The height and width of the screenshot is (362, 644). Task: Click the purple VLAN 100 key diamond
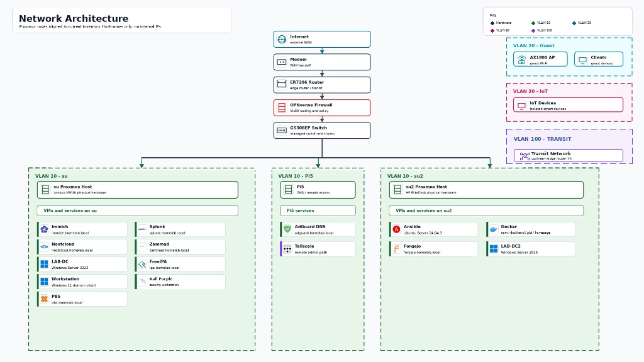(x=533, y=30)
